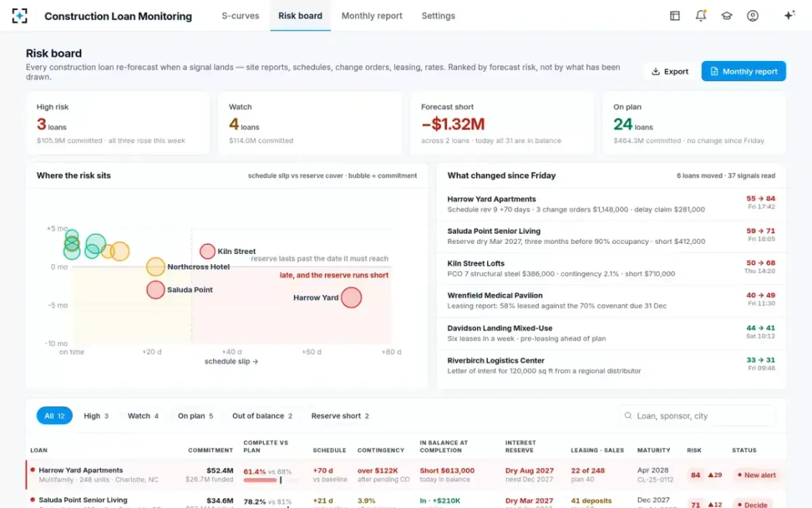This screenshot has height=508, width=812.
Task: Select the Saluda Point bubble
Action: pos(156,290)
